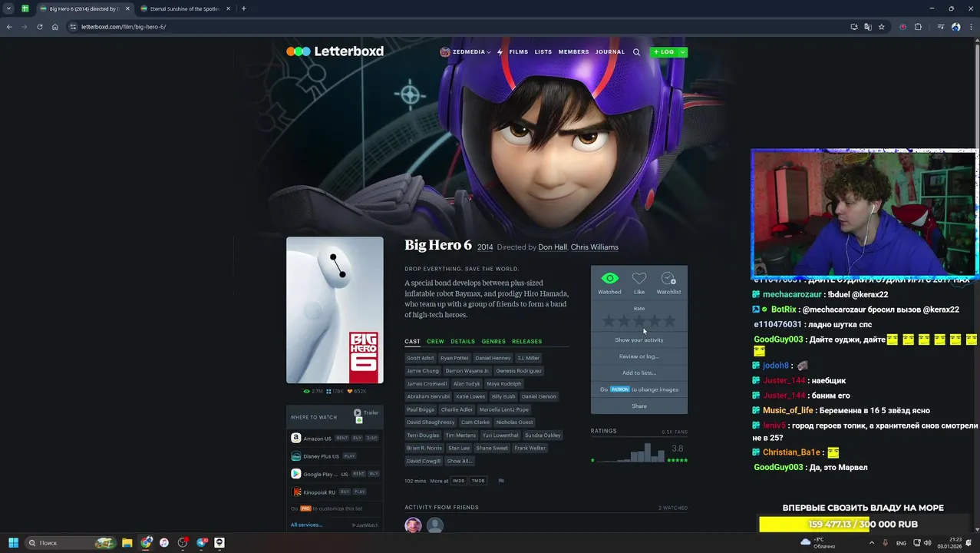Expand cast list with Show All...
The image size is (980, 553).
459,461
